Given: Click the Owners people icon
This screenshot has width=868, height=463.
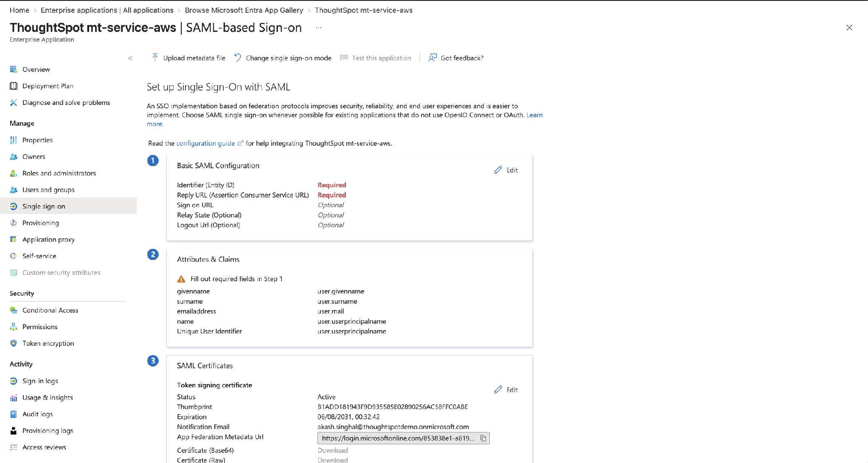Looking at the screenshot, I should click(14, 156).
